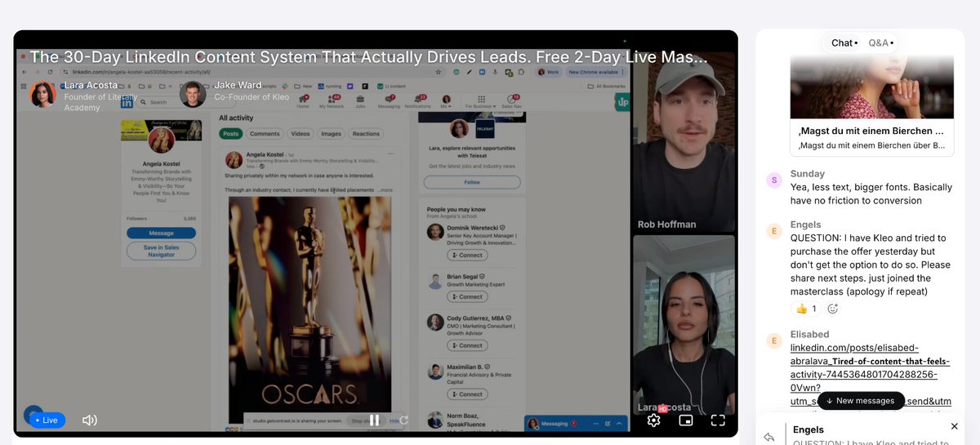This screenshot has height=445, width=980.
Task: Click Lara Acosta host avatar
Action: click(42, 95)
